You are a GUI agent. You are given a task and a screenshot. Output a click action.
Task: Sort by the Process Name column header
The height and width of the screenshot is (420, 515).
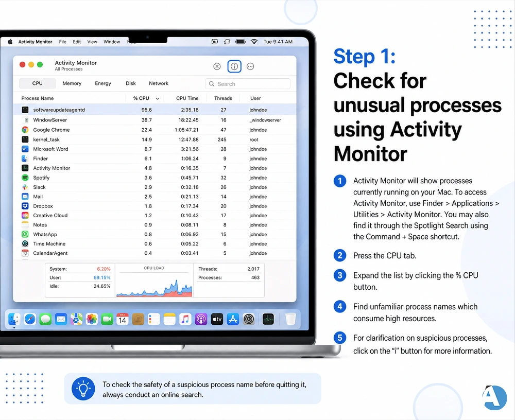pyautogui.click(x=38, y=98)
